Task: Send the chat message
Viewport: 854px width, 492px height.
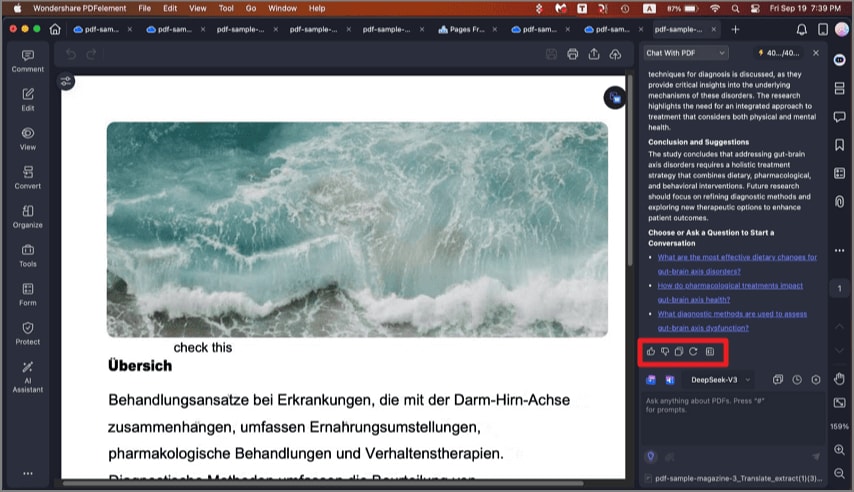Action: (816, 457)
